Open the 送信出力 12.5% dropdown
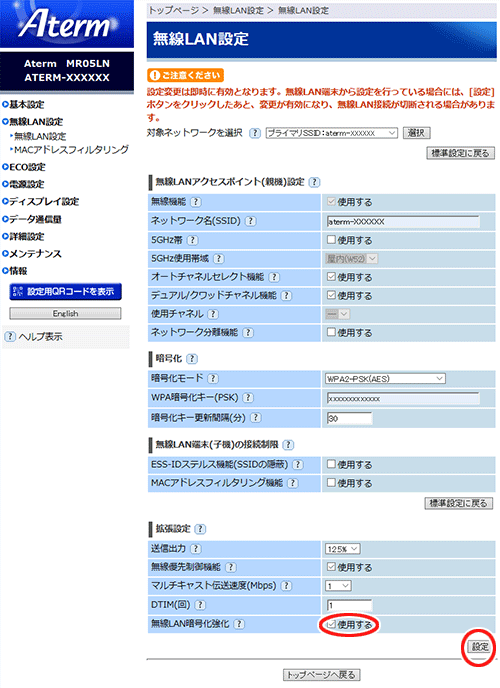 [343, 549]
